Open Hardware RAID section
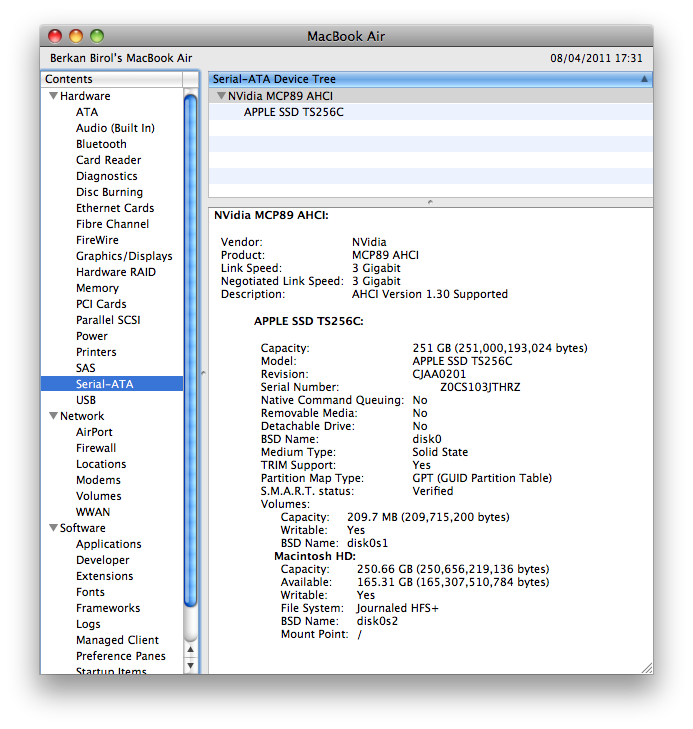 [116, 272]
